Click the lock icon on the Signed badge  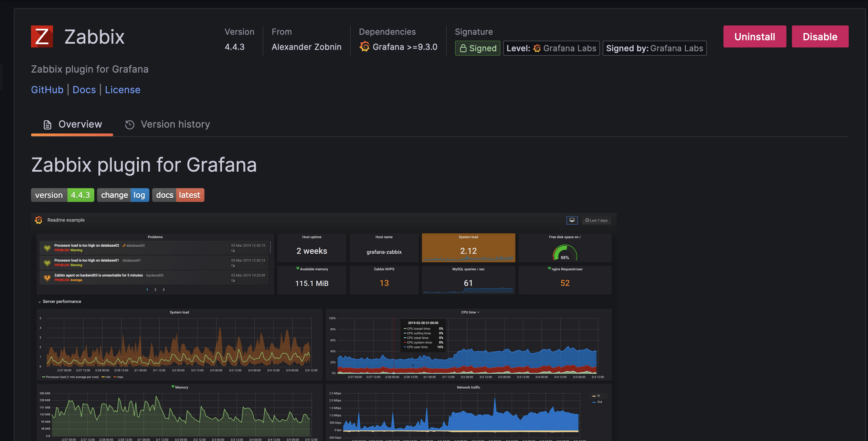click(x=464, y=48)
